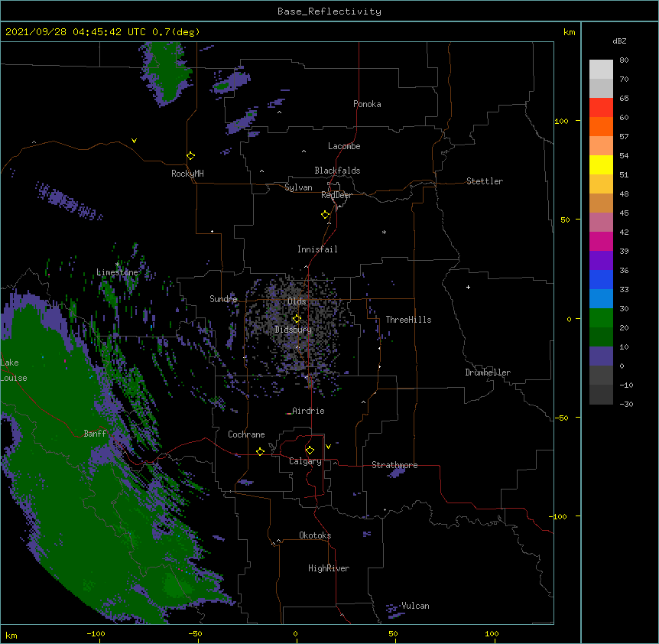Screen dimensions: 659x644
Task: Click the RedDeer city label
Action: [x=337, y=195]
